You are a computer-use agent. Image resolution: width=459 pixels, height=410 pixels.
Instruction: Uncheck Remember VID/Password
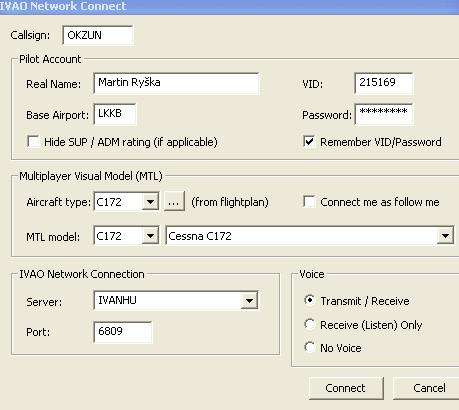point(309,142)
